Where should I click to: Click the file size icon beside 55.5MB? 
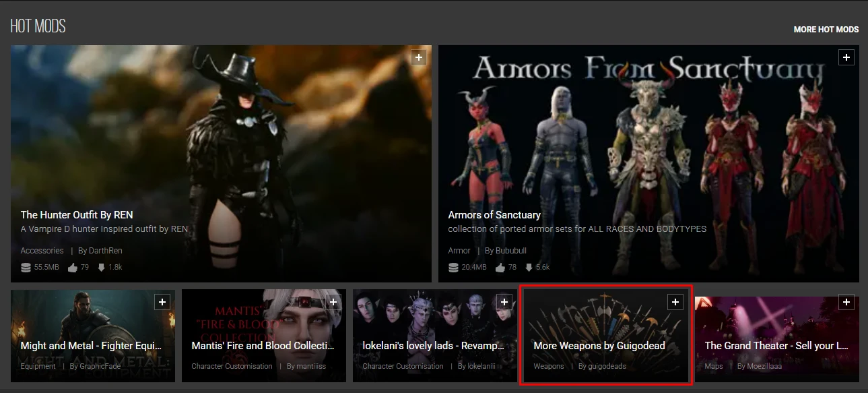[26, 268]
